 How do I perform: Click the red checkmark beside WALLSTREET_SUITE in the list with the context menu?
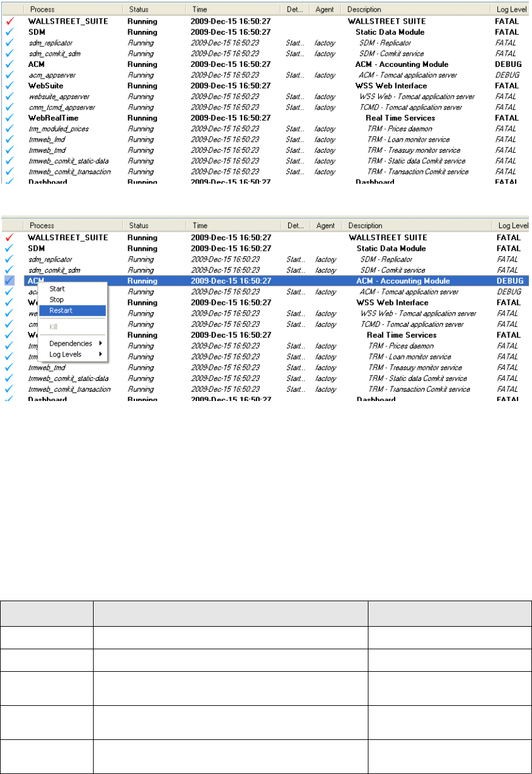click(9, 238)
